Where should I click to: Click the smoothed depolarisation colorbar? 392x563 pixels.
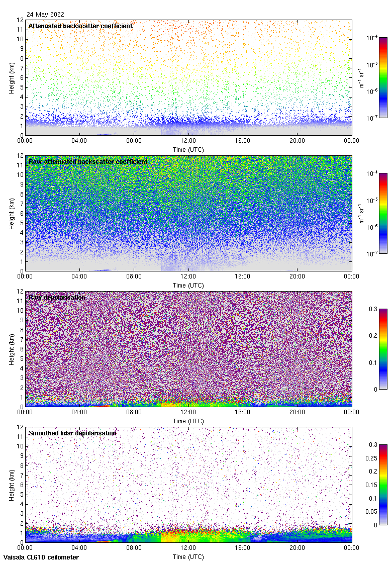(x=383, y=485)
